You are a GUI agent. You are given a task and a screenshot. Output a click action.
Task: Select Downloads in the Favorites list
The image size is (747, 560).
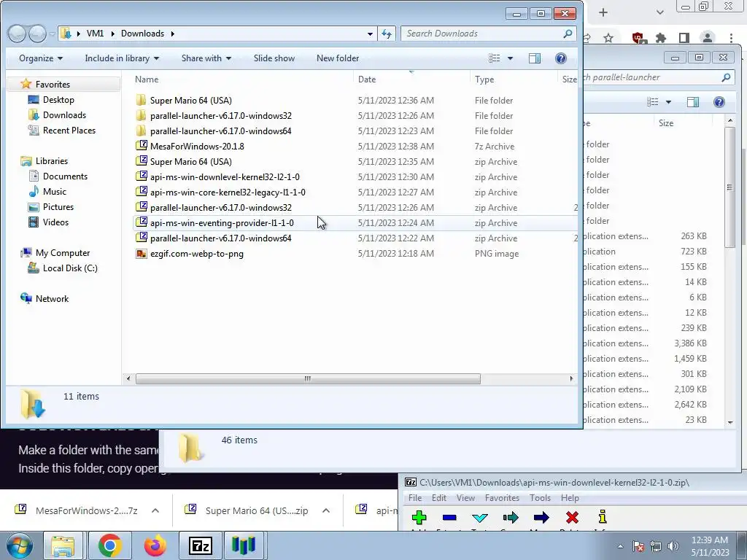click(x=64, y=114)
